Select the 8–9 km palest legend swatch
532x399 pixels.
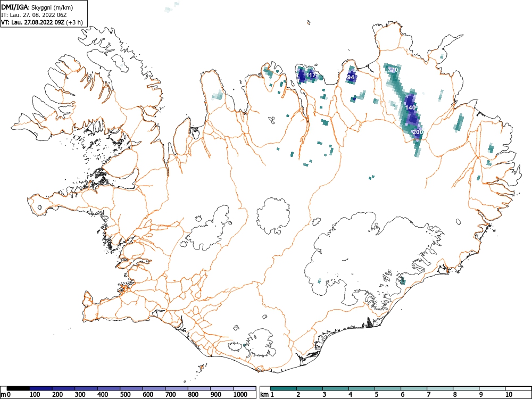[x=466, y=388]
